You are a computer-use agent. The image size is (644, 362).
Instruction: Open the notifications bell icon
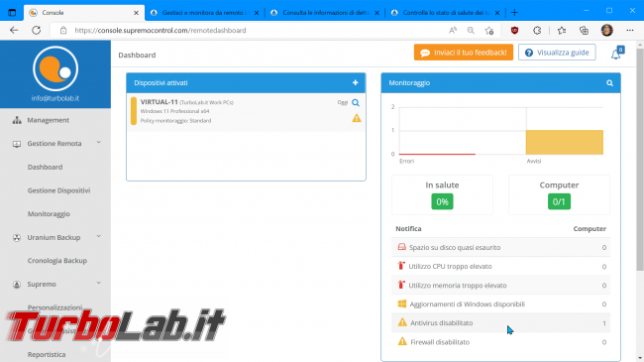point(616,54)
